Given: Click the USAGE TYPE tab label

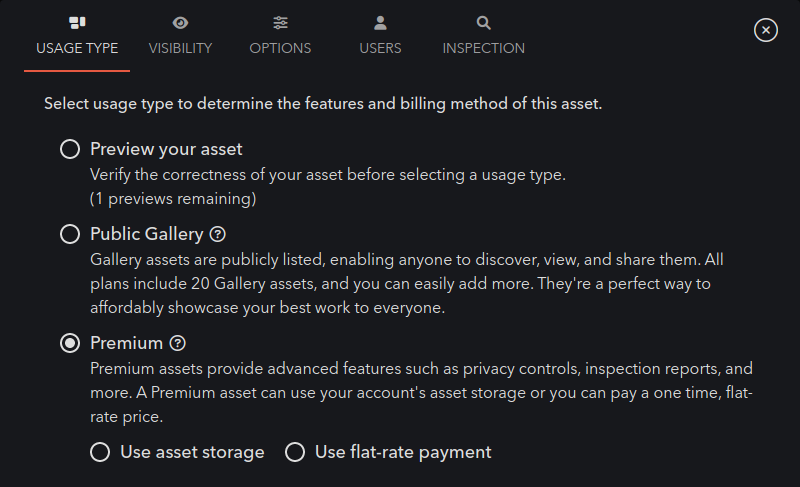Looking at the screenshot, I should (77, 48).
